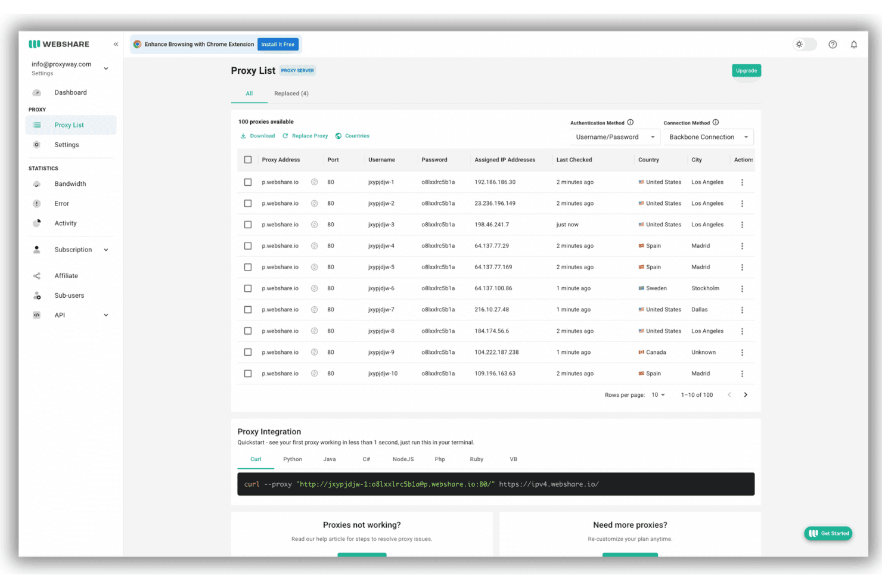882x588 pixels.
Task: Switch to the Python integration tab
Action: (293, 459)
